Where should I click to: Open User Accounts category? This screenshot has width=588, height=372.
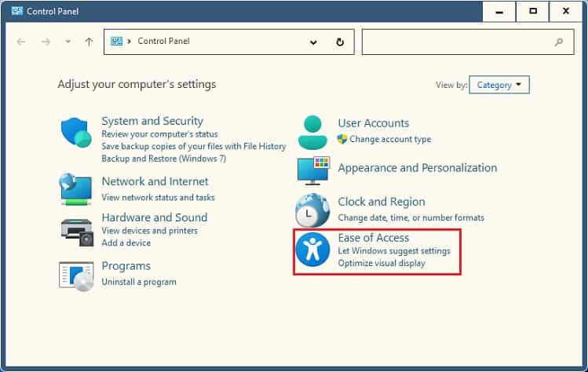[374, 123]
